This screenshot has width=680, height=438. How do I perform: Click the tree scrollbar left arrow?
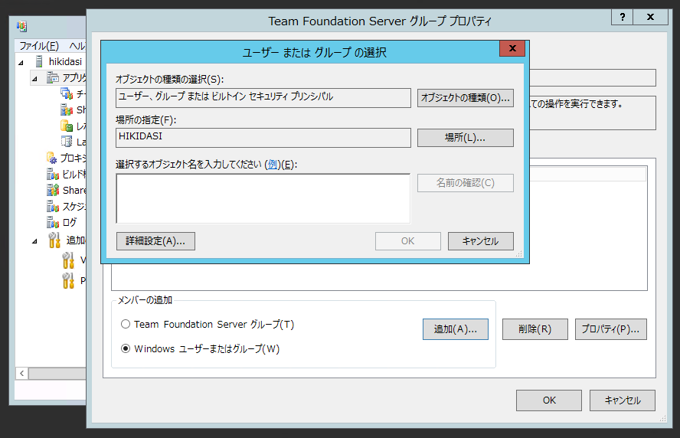[x=22, y=373]
